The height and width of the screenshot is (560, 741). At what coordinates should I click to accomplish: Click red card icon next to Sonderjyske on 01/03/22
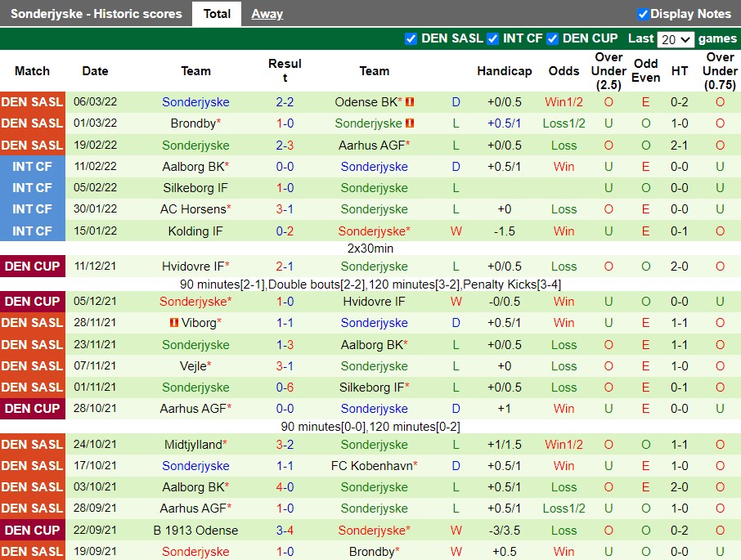click(411, 123)
